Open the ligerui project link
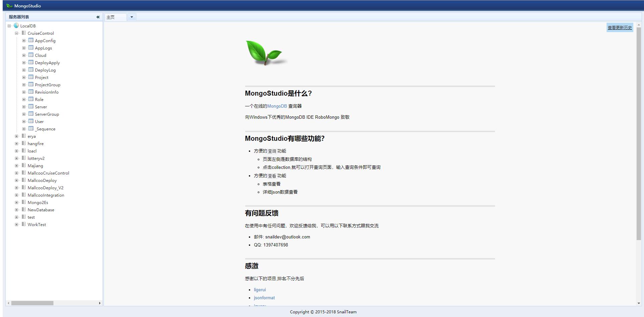This screenshot has width=644, height=317. click(260, 290)
